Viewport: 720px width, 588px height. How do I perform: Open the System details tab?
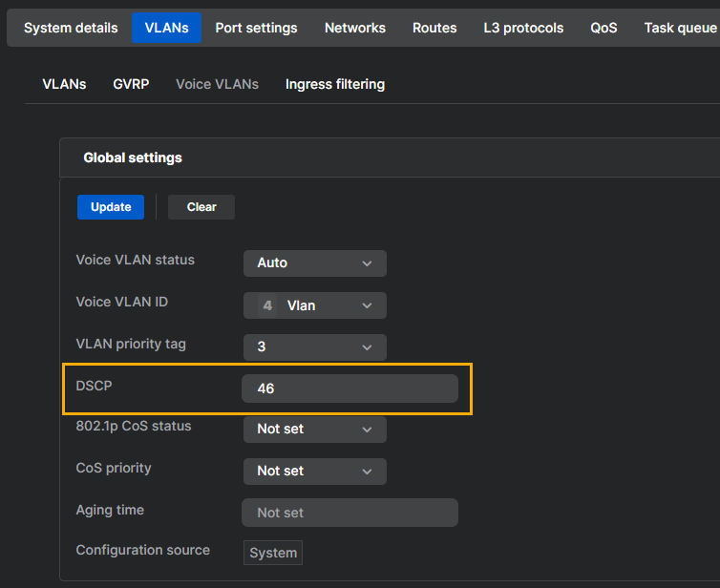click(71, 28)
